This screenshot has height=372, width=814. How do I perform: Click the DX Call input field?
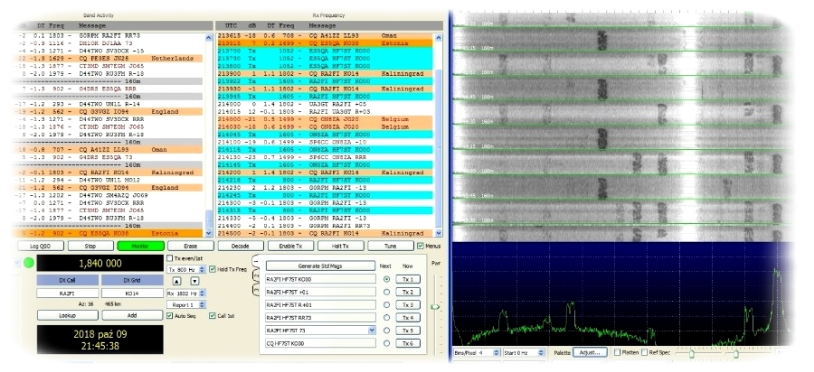click(x=67, y=293)
